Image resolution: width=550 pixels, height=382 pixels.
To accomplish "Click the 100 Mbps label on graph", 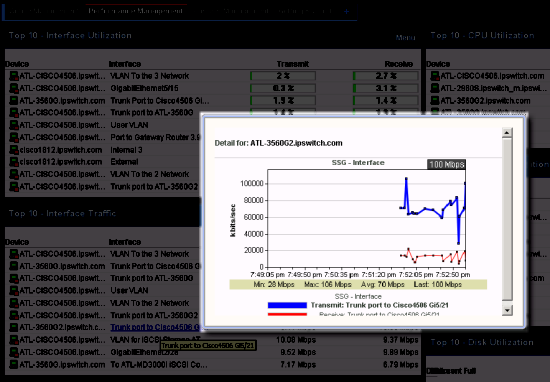I will (x=446, y=164).
